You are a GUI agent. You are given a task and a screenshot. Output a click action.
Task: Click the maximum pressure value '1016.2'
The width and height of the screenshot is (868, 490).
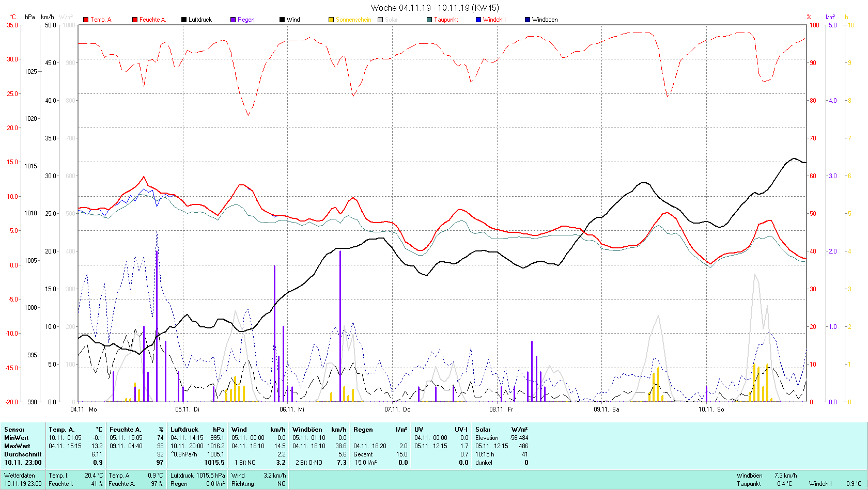(216, 446)
